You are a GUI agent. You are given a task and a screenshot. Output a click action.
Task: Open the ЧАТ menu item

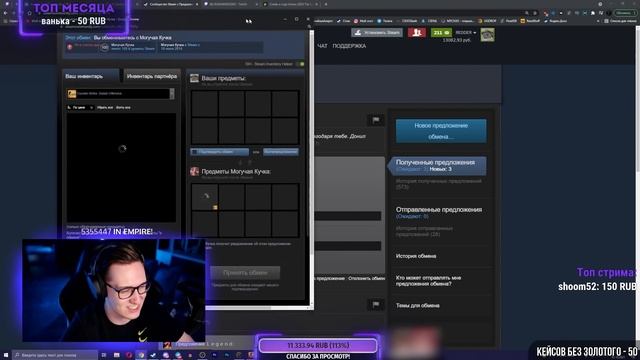(322, 46)
